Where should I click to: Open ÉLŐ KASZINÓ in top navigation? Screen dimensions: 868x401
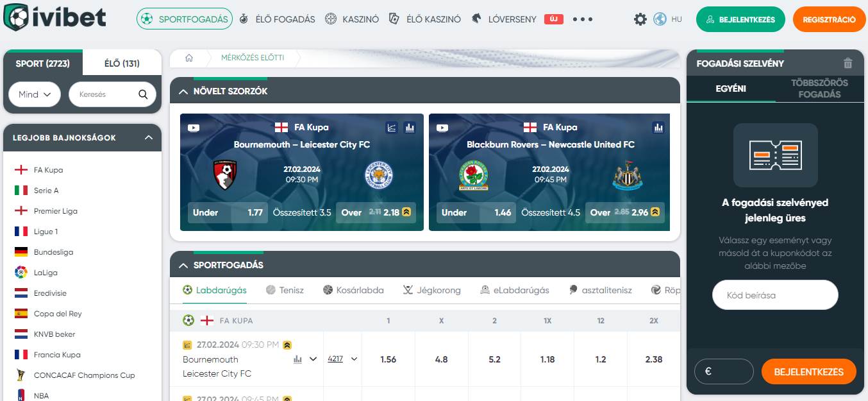tap(425, 19)
